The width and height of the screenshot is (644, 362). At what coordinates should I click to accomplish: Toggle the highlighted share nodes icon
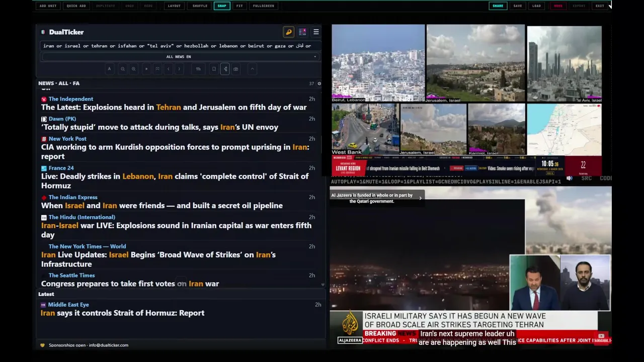(225, 69)
